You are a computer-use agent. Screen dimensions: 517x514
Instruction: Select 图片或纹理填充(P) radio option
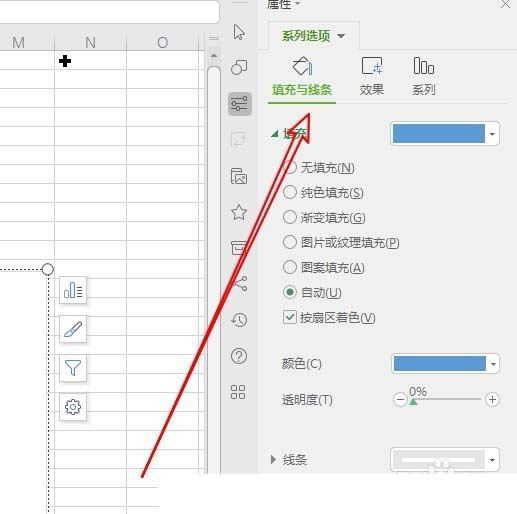290,242
